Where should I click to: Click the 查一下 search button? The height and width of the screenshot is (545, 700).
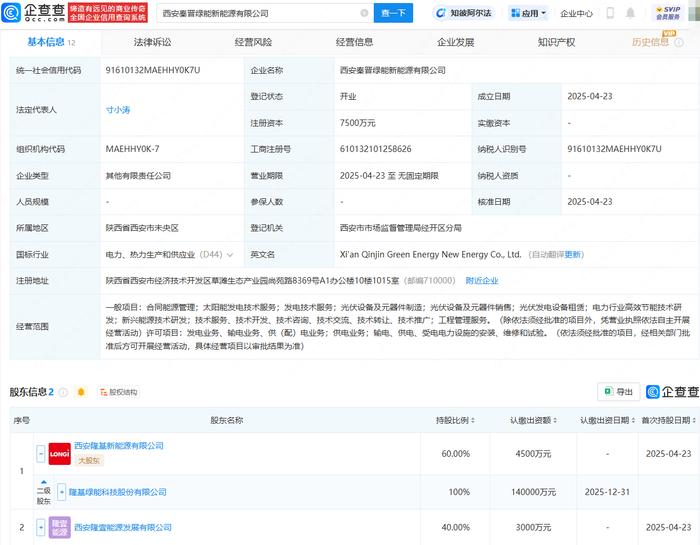coord(393,13)
